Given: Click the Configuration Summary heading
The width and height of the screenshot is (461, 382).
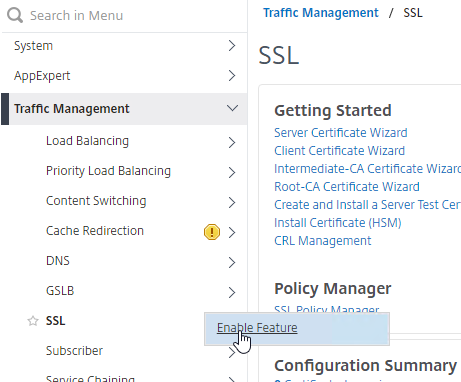Looking at the screenshot, I should click(x=365, y=366).
